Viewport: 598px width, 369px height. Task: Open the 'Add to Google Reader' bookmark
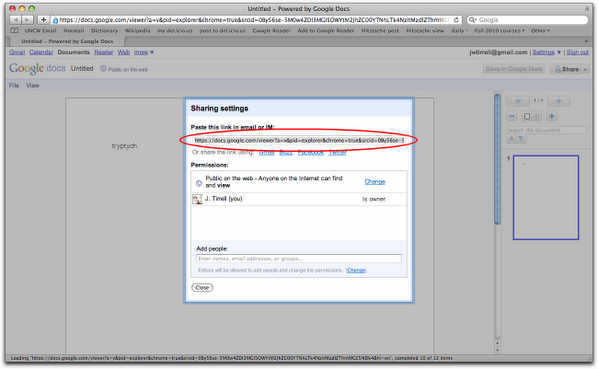(x=326, y=30)
